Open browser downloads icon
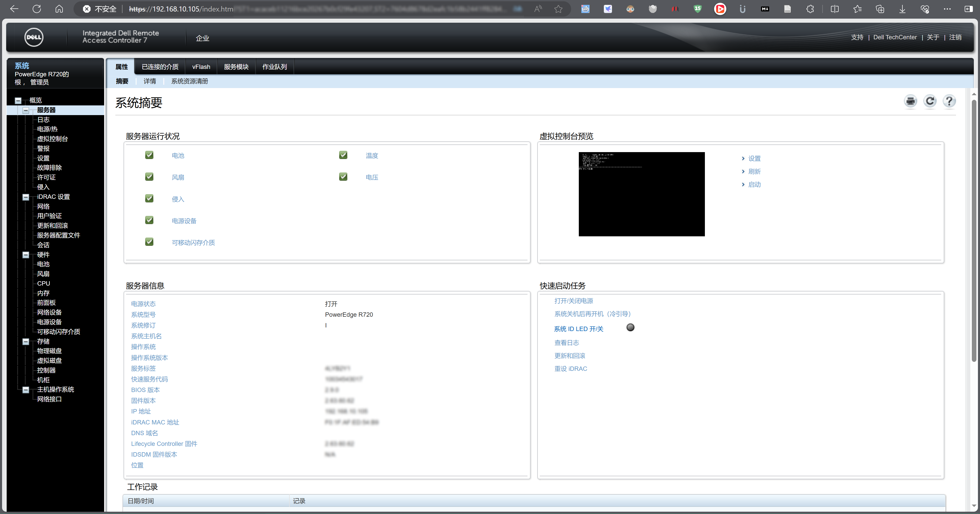The width and height of the screenshot is (980, 514). (902, 9)
